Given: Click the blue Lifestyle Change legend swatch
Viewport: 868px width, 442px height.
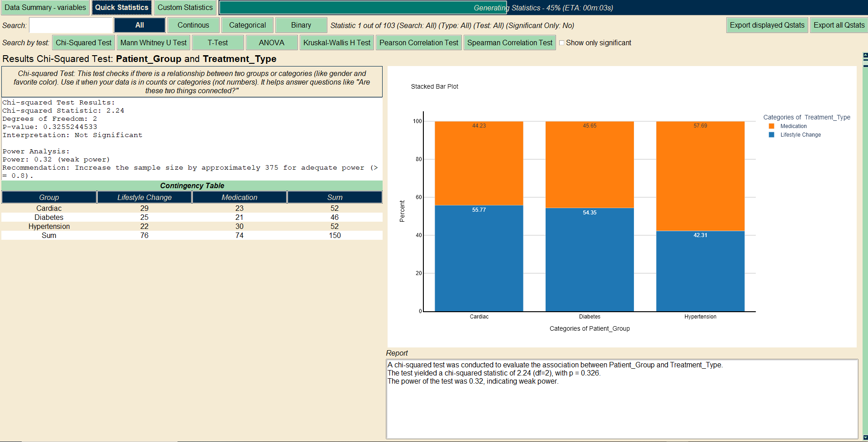Looking at the screenshot, I should pyautogui.click(x=771, y=135).
